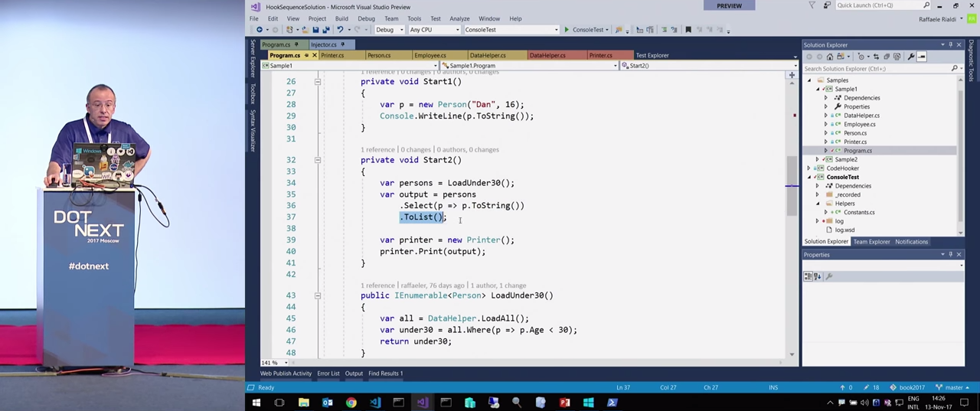
Task: Click the Navigate Backward toolbar arrow
Action: [260, 30]
